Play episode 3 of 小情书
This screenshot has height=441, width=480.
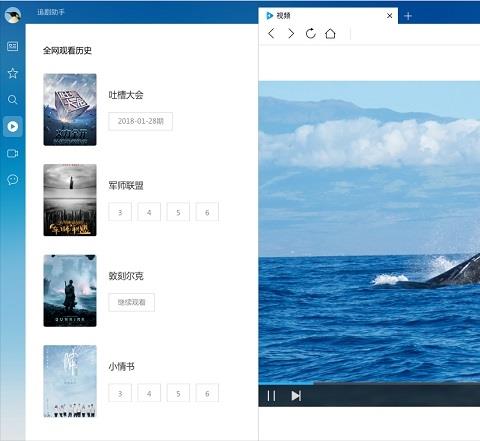120,393
